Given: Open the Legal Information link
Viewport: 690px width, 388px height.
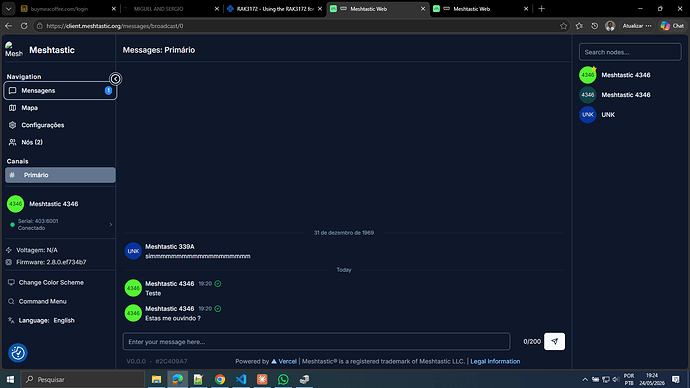Looking at the screenshot, I should click(495, 361).
